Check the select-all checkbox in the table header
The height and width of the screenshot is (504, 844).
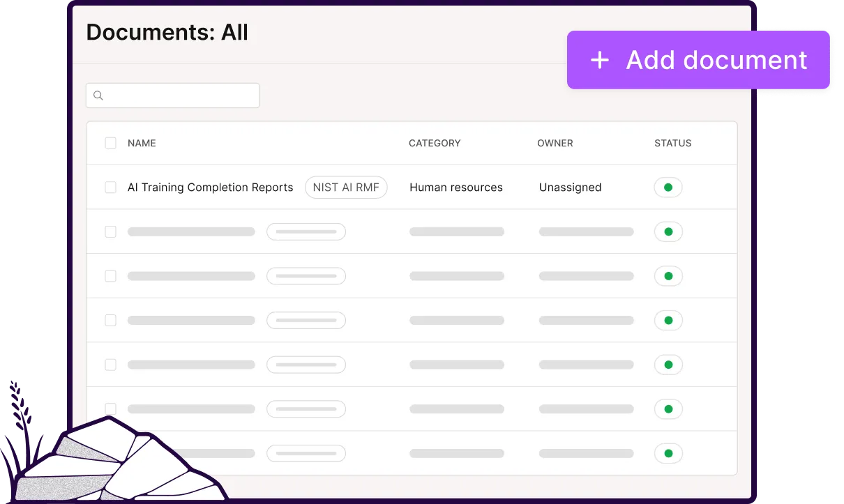(x=110, y=142)
